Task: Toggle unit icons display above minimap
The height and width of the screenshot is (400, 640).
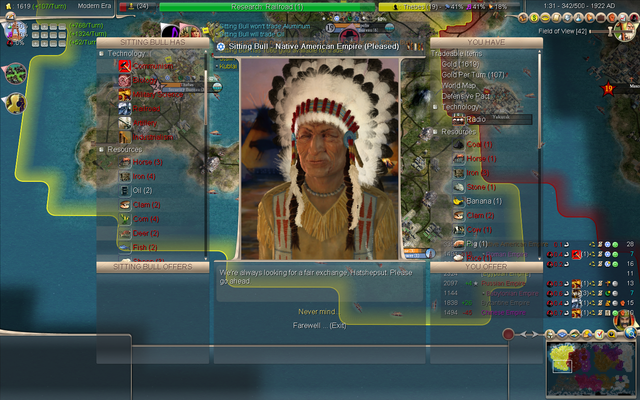Action: pyautogui.click(x=550, y=334)
